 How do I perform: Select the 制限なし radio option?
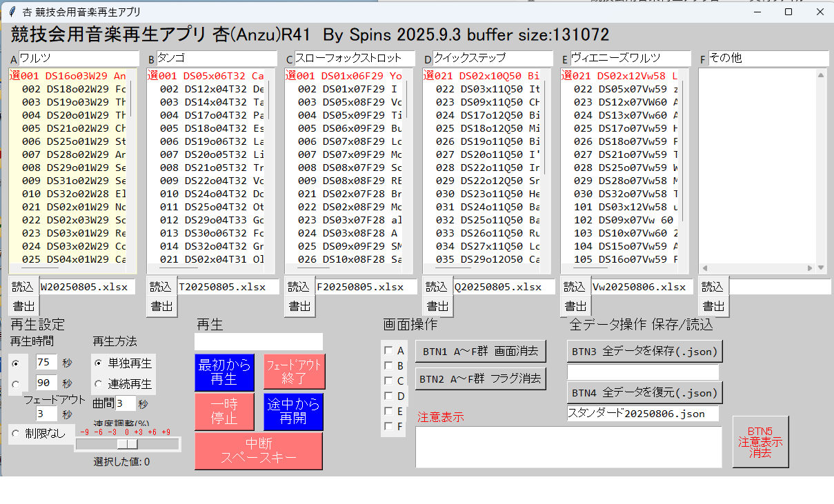coord(16,434)
